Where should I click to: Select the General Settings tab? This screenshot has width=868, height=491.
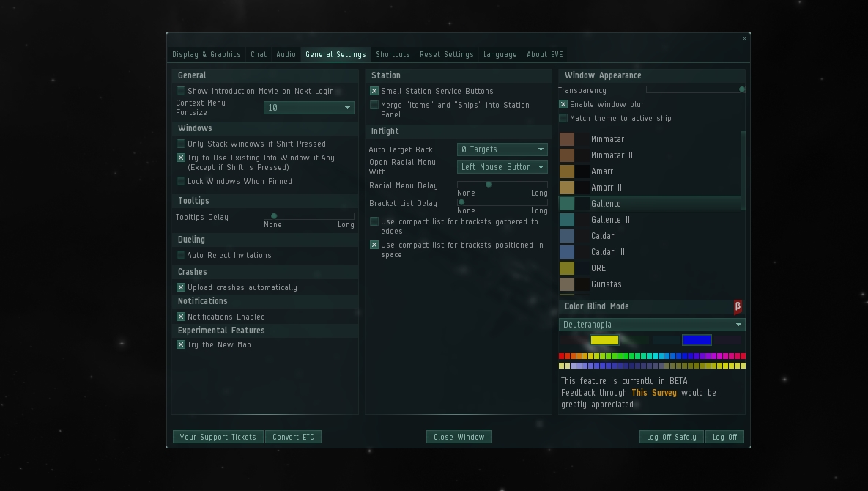point(335,54)
